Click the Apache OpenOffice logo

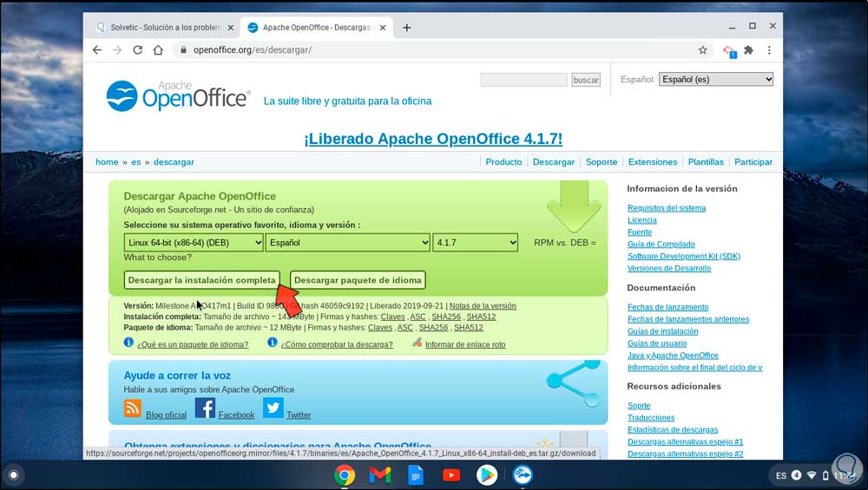point(178,96)
